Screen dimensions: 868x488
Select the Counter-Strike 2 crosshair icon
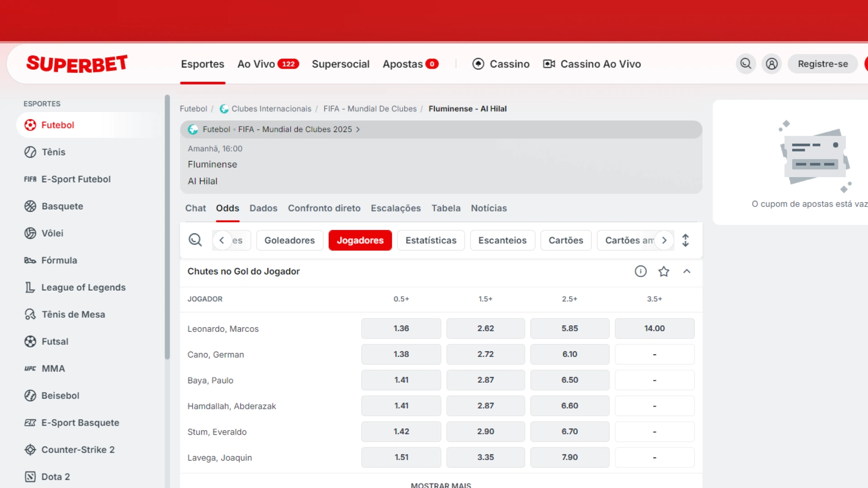[x=30, y=450]
